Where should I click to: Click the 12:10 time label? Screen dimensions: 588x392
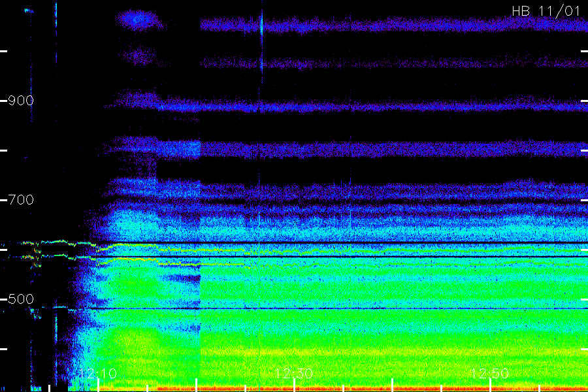pyautogui.click(x=98, y=373)
